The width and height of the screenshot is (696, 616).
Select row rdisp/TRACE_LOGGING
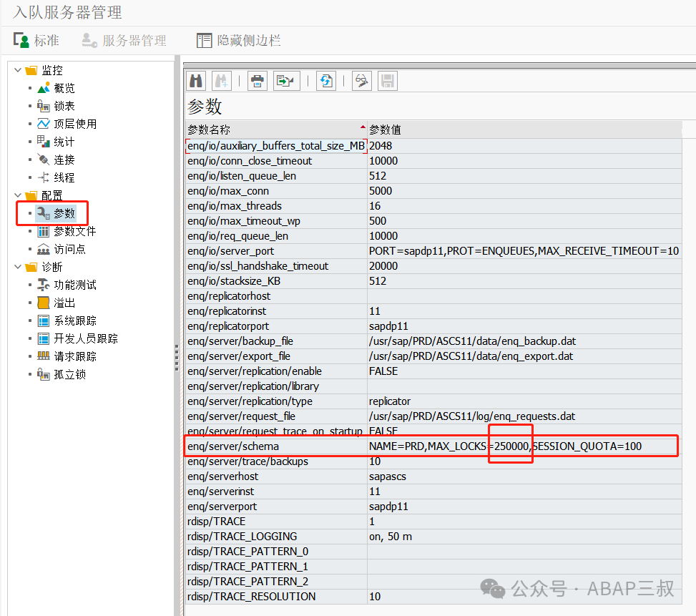pos(433,537)
